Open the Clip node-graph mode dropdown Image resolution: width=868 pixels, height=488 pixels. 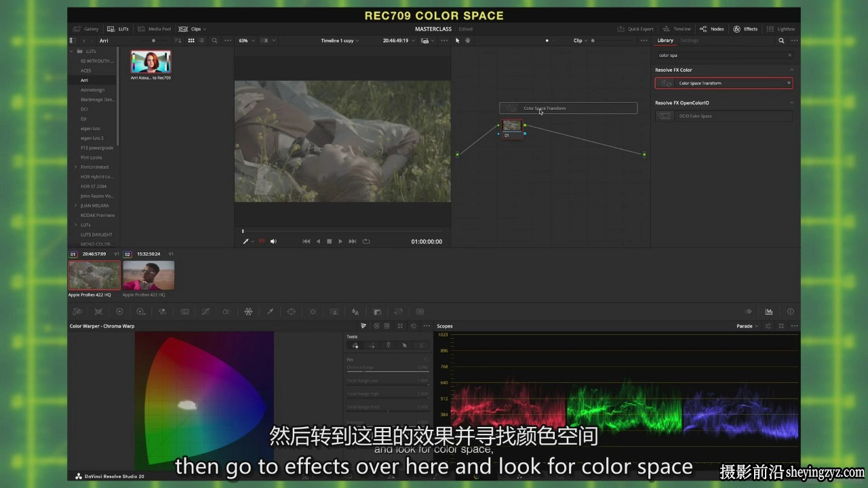click(x=580, y=41)
